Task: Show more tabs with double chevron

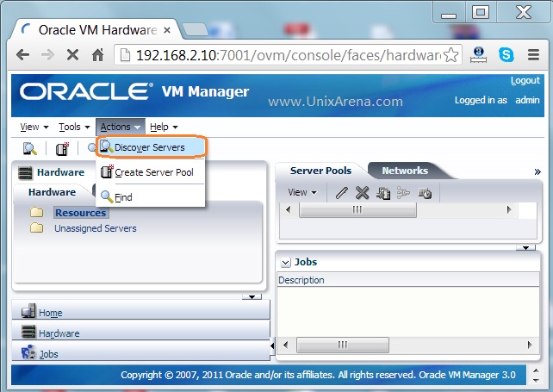Action: [537, 171]
